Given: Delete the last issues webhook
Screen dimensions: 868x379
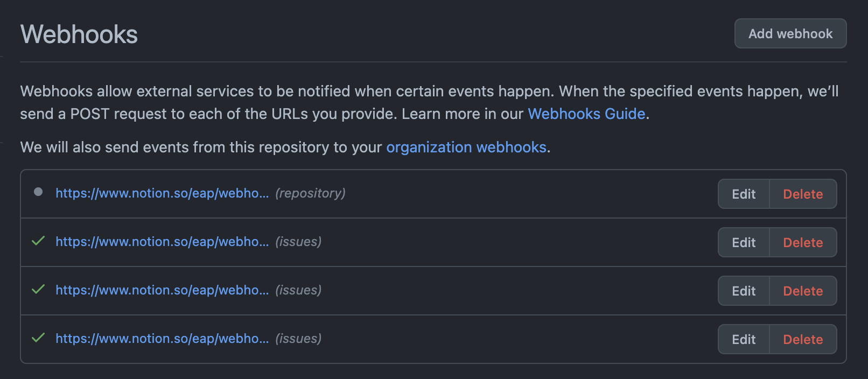Looking at the screenshot, I should click(803, 339).
